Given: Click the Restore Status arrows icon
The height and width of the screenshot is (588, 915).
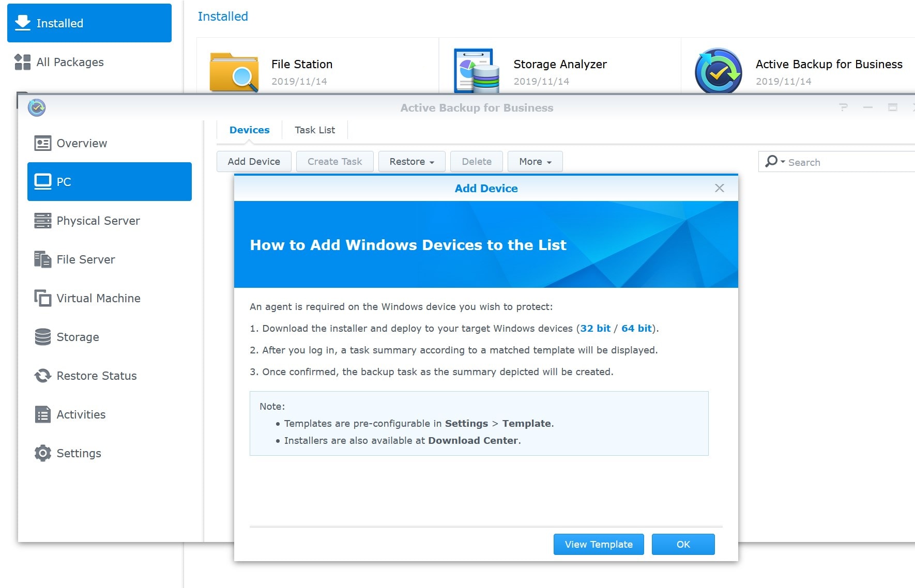Looking at the screenshot, I should coord(42,376).
